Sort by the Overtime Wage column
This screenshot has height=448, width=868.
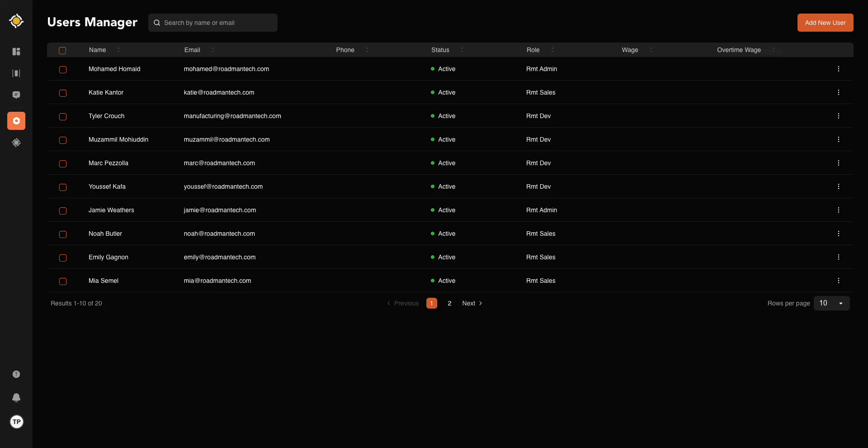pyautogui.click(x=773, y=50)
